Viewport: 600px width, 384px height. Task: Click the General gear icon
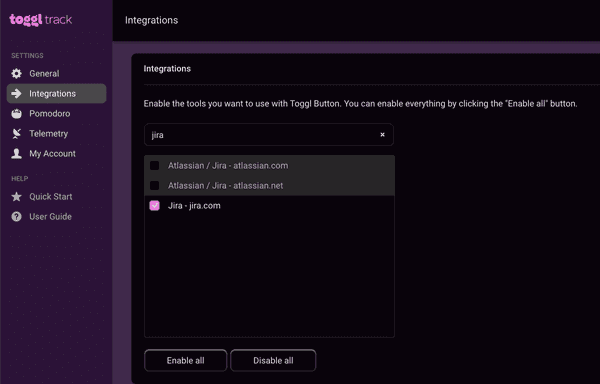pyautogui.click(x=16, y=73)
